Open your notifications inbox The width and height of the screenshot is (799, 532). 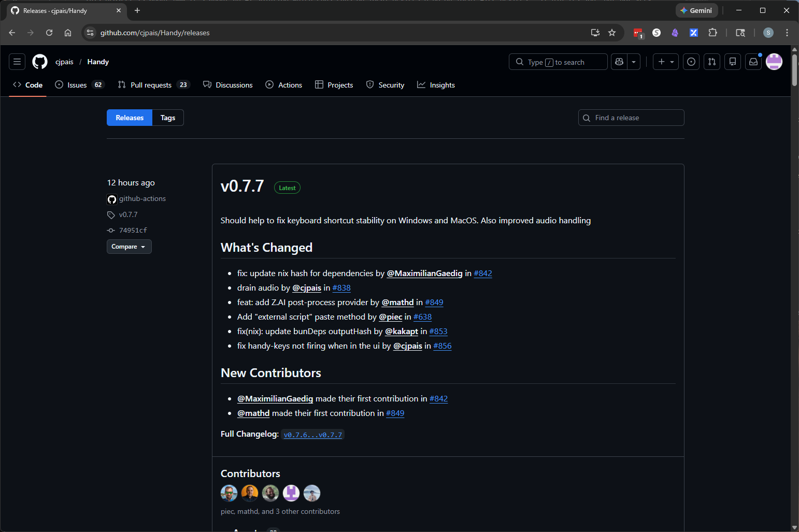point(753,62)
